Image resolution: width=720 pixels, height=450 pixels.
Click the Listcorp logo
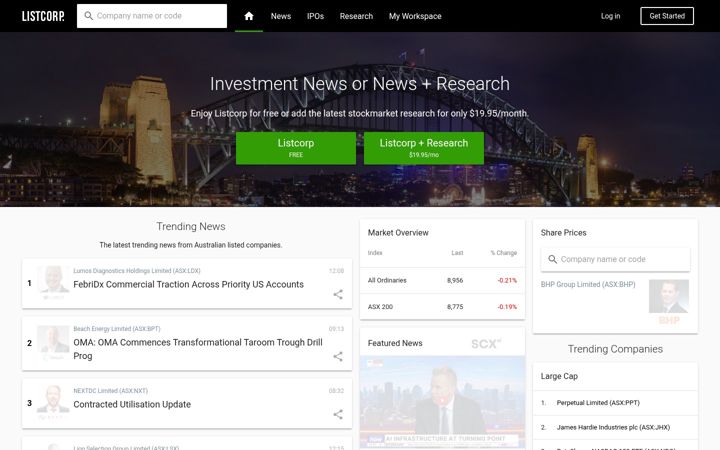tap(43, 16)
